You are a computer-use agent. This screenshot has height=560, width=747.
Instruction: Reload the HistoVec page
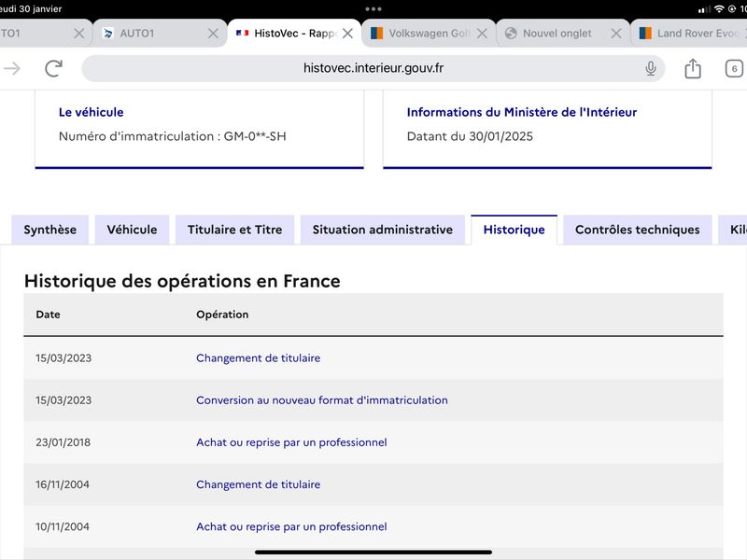pyautogui.click(x=54, y=68)
